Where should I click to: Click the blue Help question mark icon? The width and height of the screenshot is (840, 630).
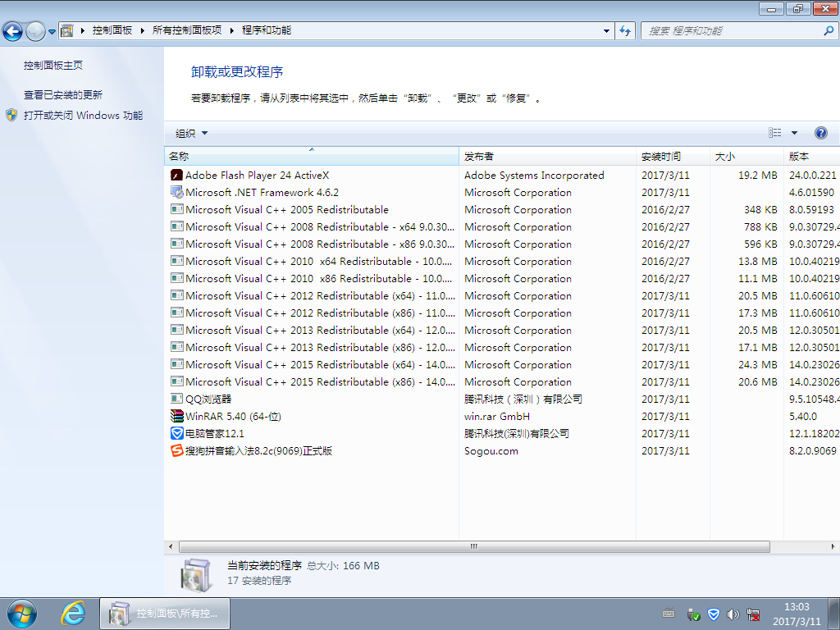coord(820,133)
